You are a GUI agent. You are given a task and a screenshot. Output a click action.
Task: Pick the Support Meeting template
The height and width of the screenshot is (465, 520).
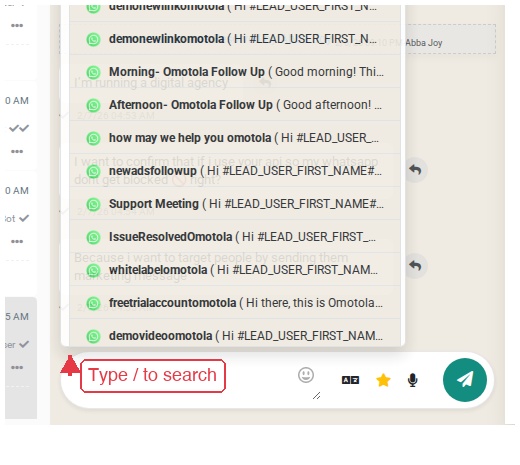(x=235, y=204)
